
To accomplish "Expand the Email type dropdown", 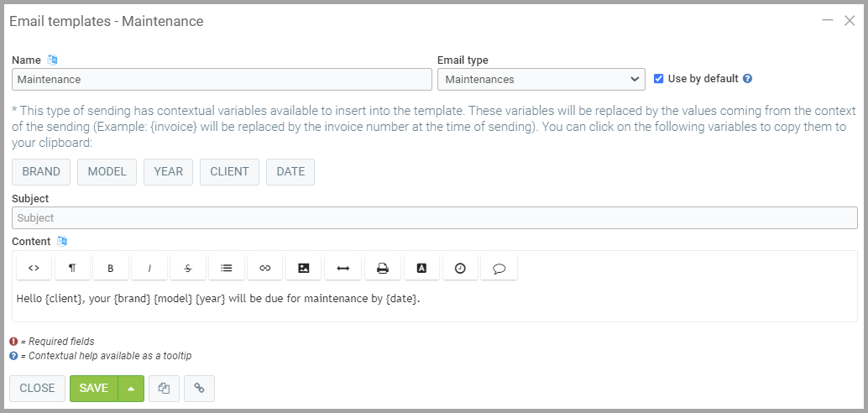I will pyautogui.click(x=541, y=80).
